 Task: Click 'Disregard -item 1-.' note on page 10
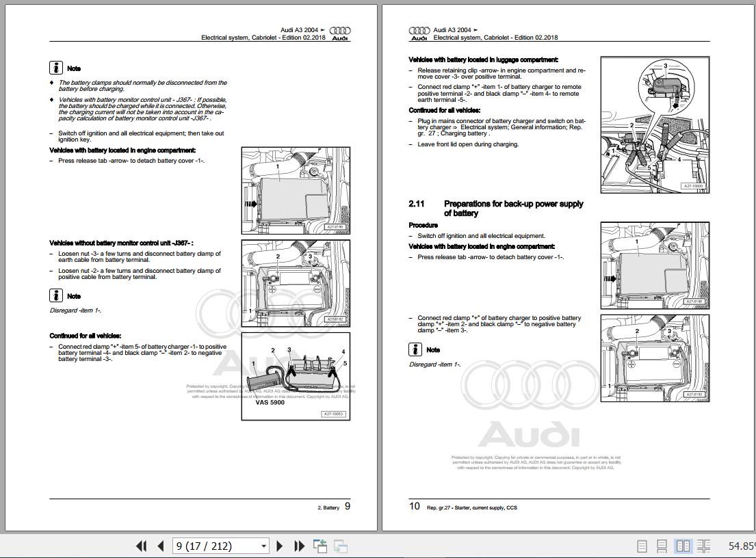click(434, 364)
